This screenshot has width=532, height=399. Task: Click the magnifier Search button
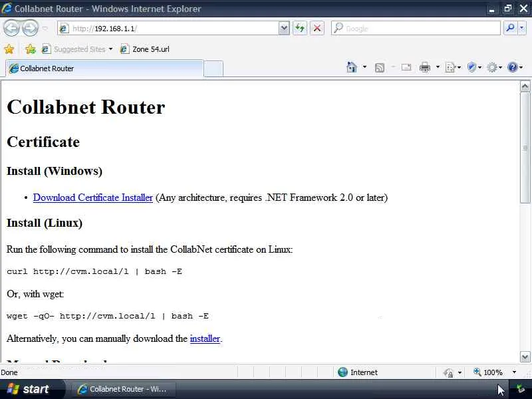(x=510, y=28)
